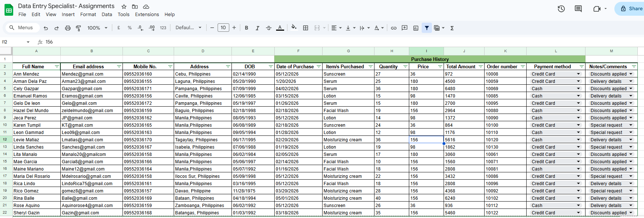Image resolution: width=644 pixels, height=218 pixels.
Task: Open the Google Sheets home icon
Action: pos(9,10)
